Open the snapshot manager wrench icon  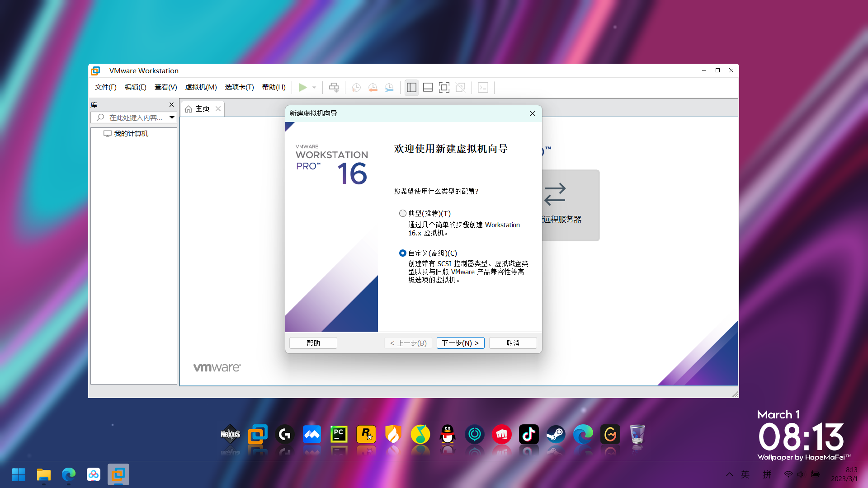coord(389,87)
